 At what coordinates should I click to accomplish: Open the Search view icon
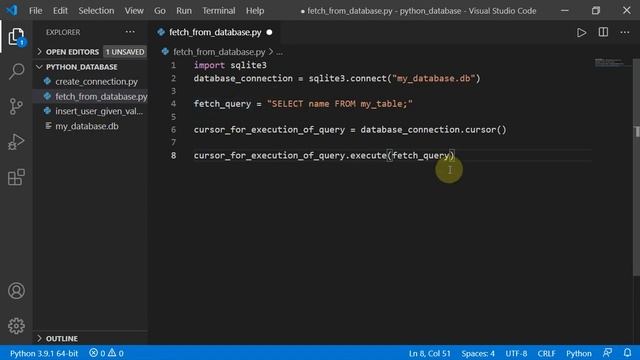(16, 71)
